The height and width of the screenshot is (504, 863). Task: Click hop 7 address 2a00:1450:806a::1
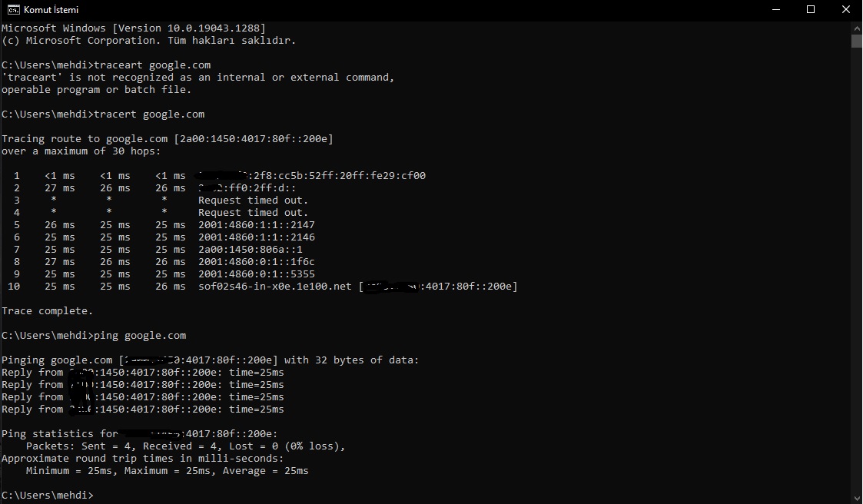tap(251, 249)
